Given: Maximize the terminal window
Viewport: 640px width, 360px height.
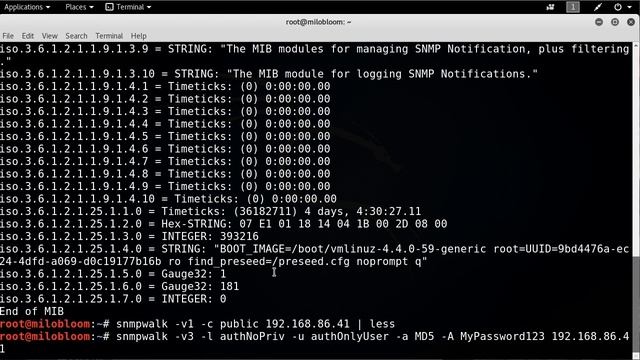Looking at the screenshot, I should pyautogui.click(x=615, y=22).
